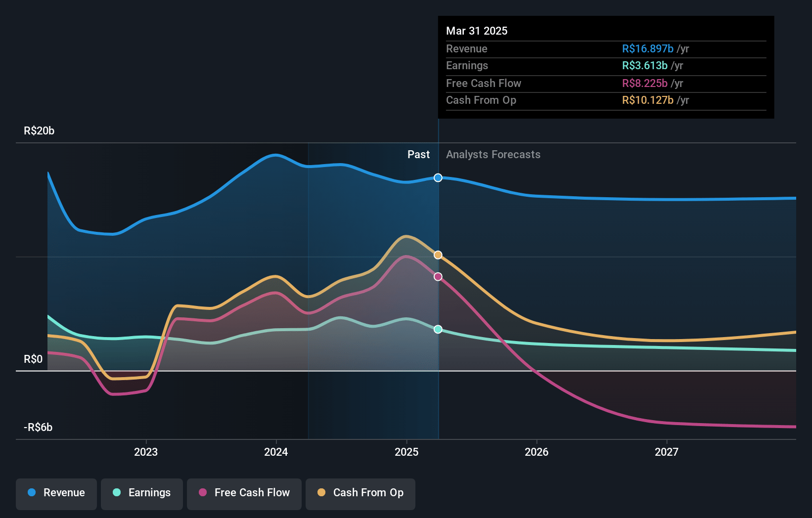Click the R$20b y-axis label
The image size is (812, 518).
39,131
